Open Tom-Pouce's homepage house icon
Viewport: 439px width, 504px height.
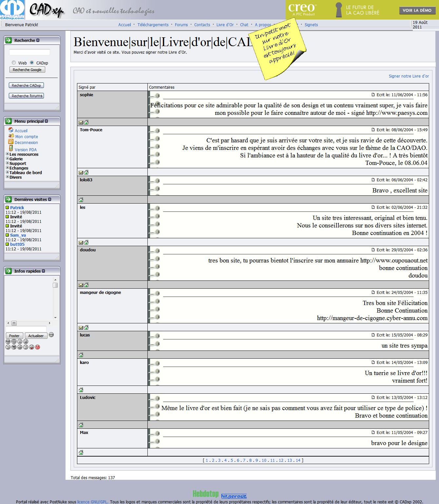86,172
